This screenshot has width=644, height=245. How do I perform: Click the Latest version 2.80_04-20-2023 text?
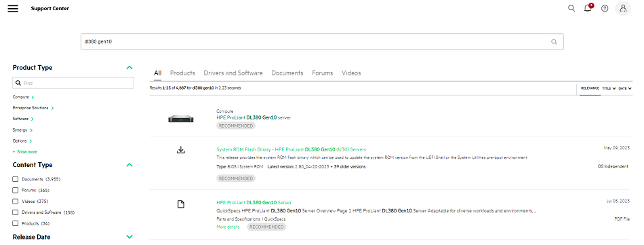317,167
